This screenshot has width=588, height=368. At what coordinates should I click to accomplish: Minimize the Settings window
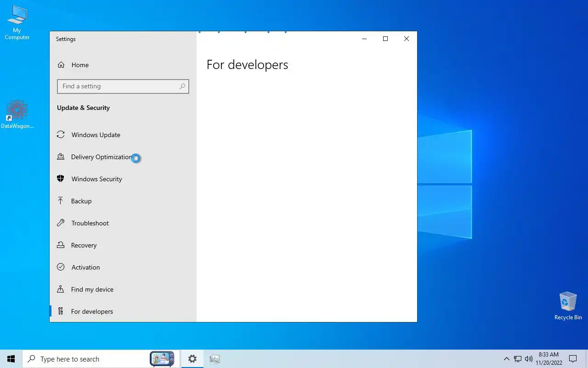tap(364, 39)
